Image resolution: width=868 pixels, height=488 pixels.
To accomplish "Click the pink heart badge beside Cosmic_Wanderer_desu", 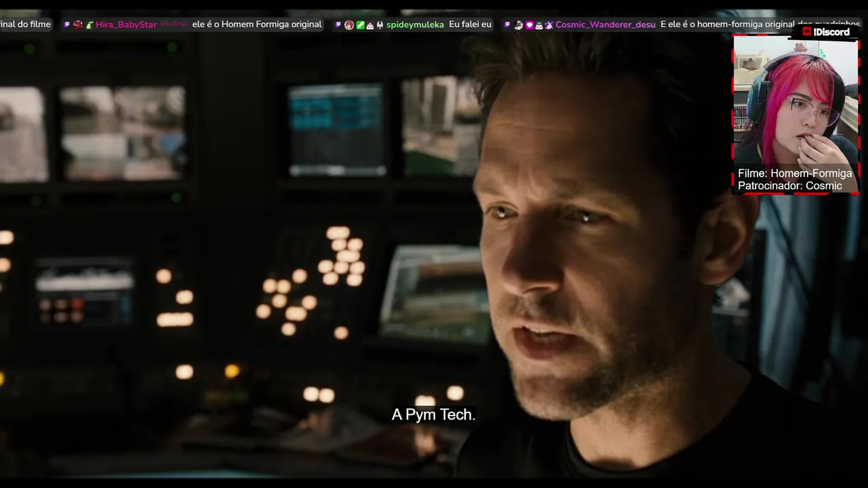I will coord(530,25).
